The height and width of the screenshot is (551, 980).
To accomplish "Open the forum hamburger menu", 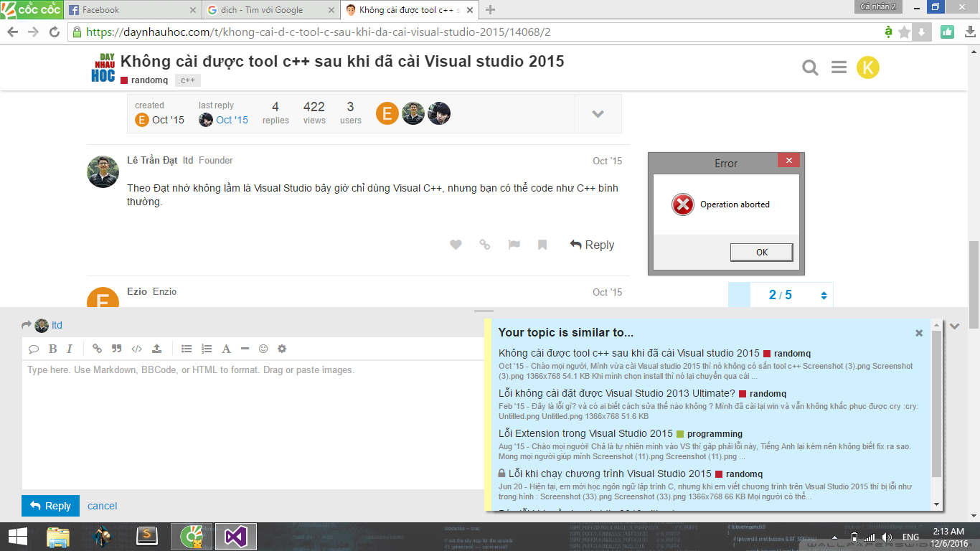I will 839,67.
